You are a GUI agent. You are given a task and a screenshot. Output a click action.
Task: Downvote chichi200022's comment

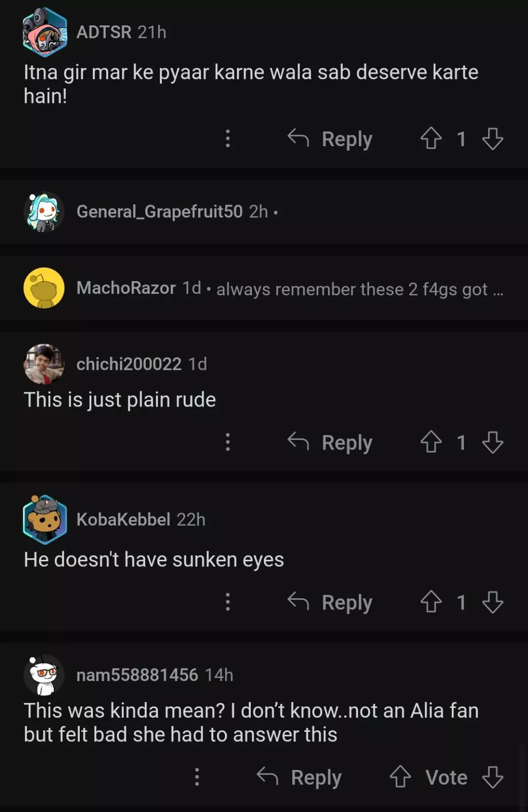tap(492, 442)
